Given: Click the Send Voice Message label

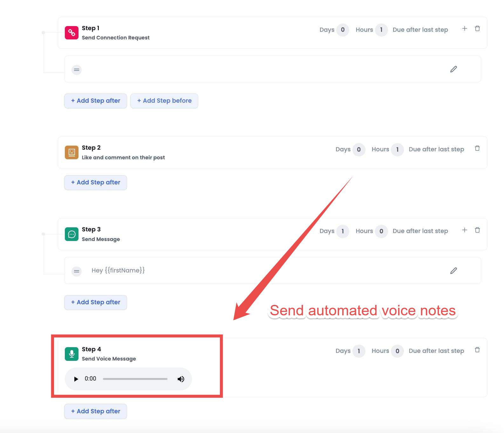Looking at the screenshot, I should [x=109, y=359].
